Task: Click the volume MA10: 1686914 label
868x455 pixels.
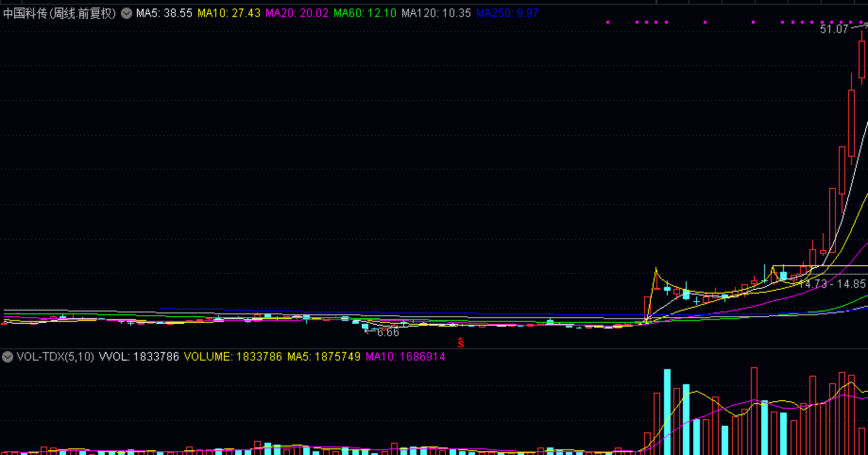Action: click(x=405, y=357)
